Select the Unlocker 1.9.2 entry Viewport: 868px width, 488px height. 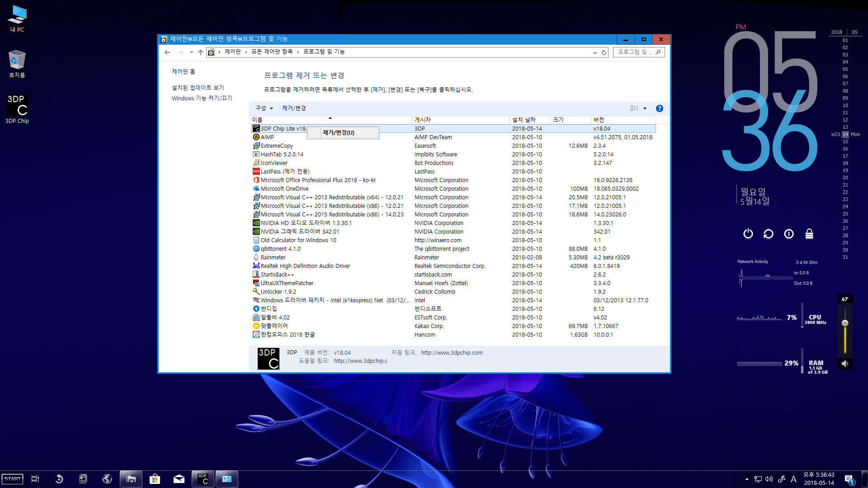[x=453, y=292]
